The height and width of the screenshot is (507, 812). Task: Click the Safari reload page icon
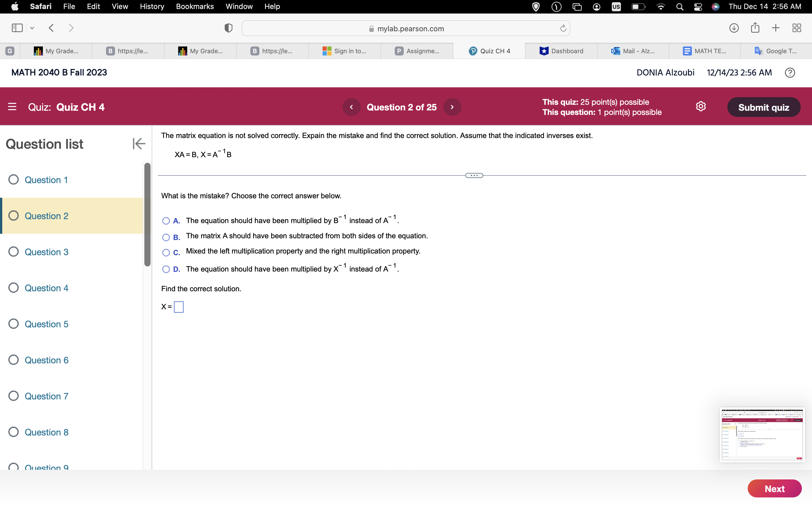563,28
